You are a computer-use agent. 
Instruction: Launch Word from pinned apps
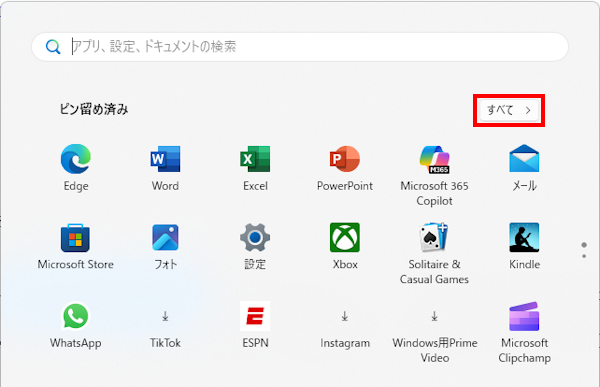tap(165, 159)
